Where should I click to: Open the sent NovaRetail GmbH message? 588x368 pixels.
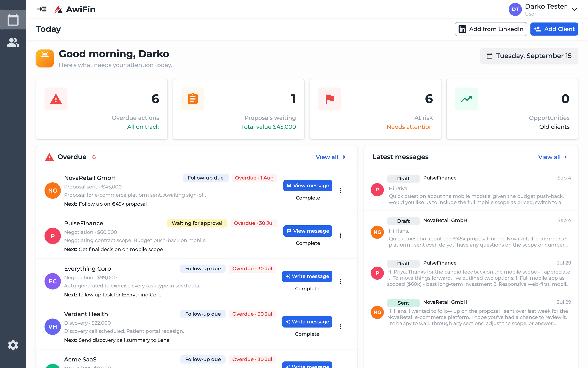click(471, 312)
